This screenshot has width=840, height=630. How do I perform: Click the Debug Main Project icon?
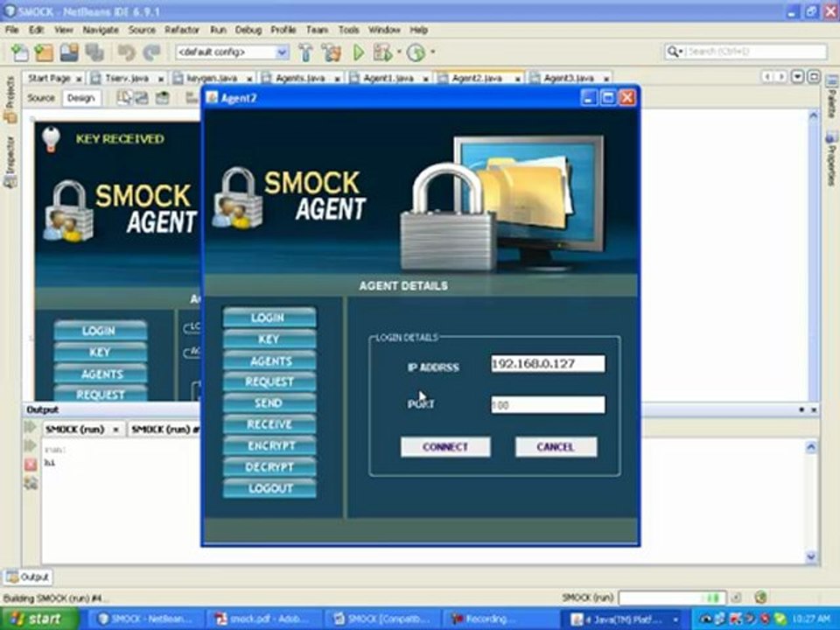[x=382, y=52]
